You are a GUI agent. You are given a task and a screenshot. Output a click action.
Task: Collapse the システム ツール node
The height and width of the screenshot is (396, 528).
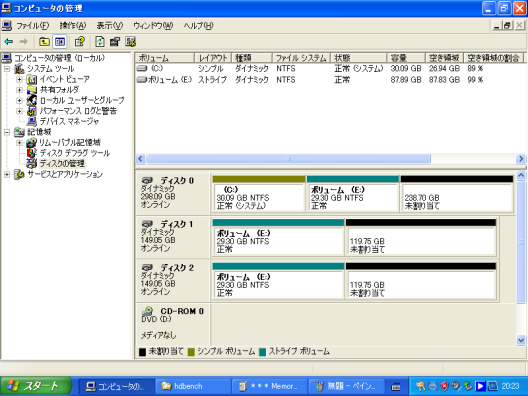[x=7, y=69]
